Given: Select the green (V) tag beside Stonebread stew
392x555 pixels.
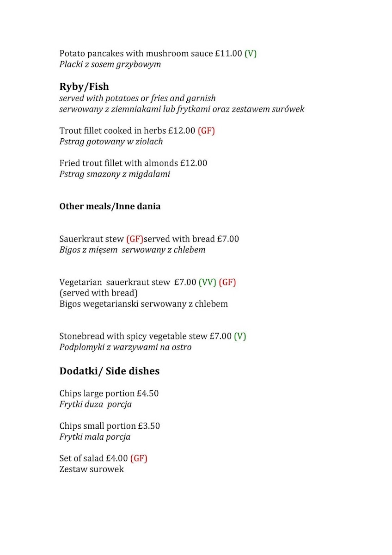Looking at the screenshot, I should [240, 337].
